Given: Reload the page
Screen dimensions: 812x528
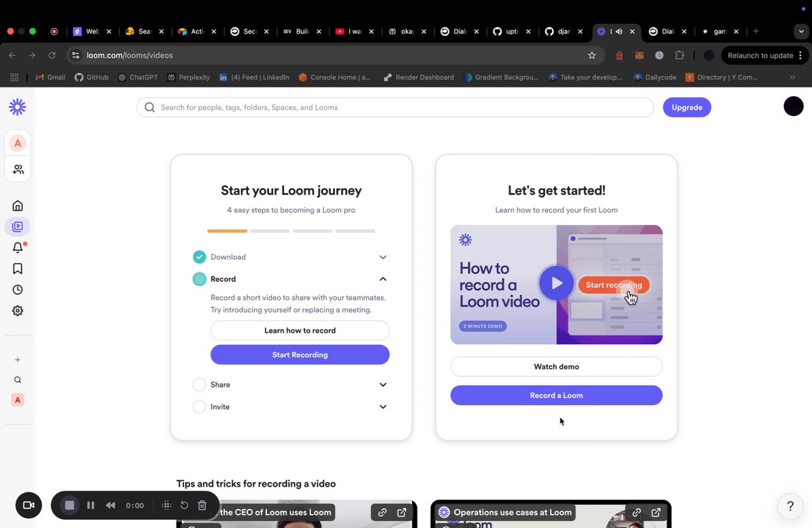Looking at the screenshot, I should coord(52,55).
